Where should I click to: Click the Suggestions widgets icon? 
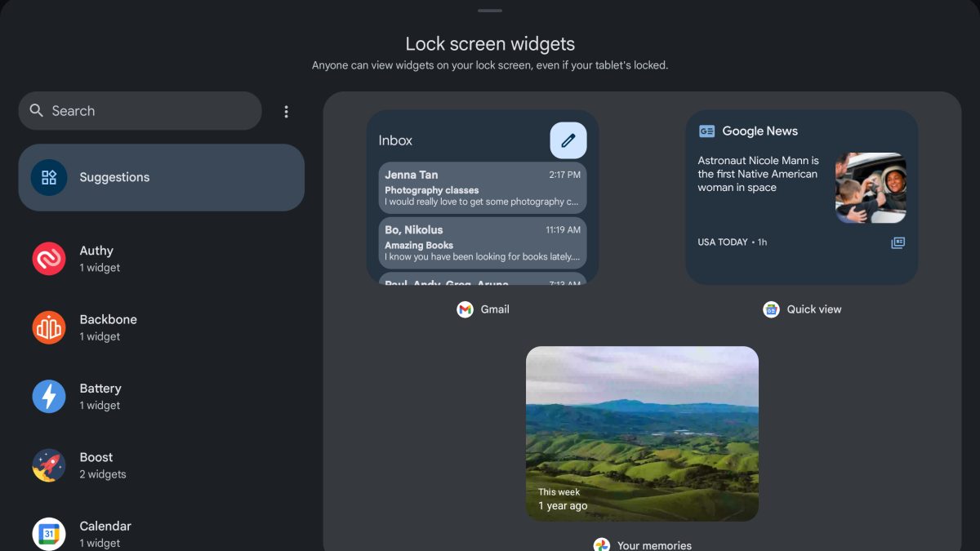coord(49,177)
